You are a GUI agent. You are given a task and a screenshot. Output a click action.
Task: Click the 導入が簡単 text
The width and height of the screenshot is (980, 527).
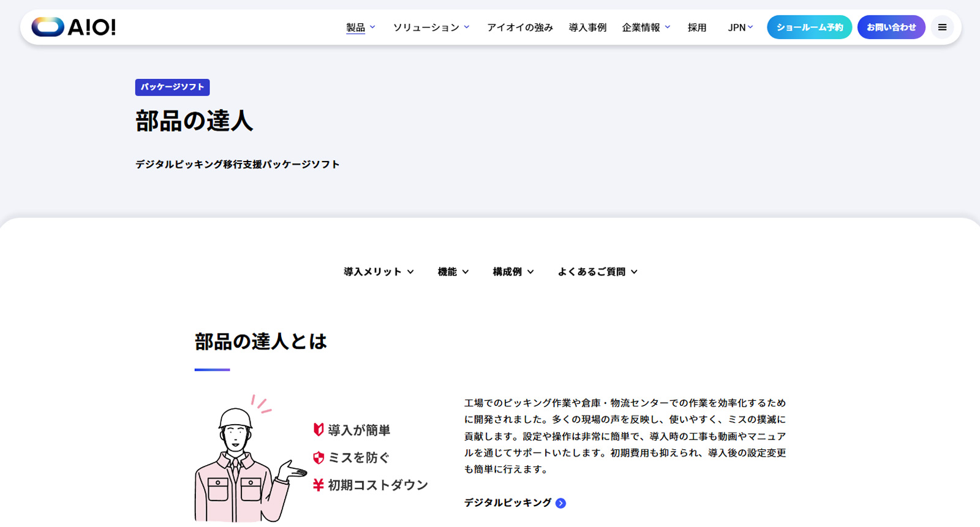(359, 430)
